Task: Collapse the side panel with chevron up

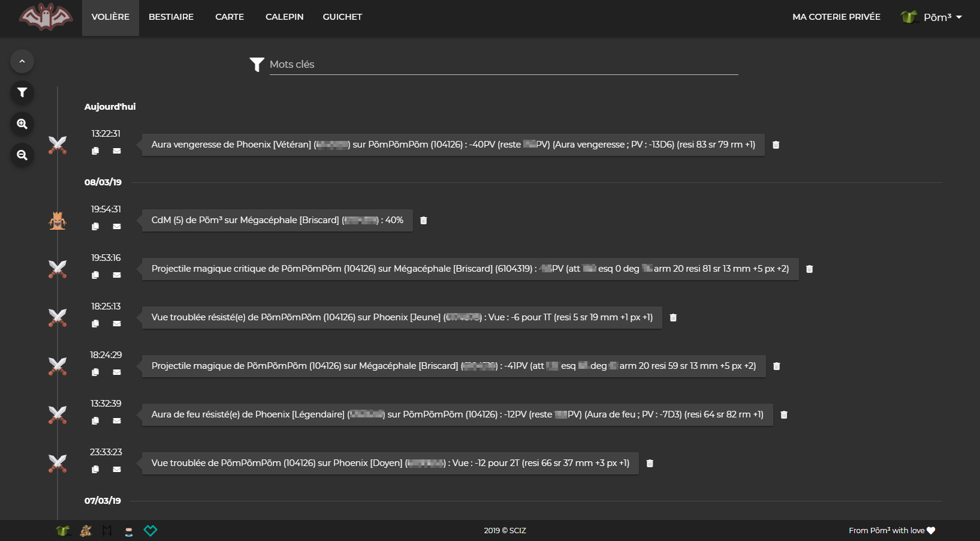Action: point(22,61)
